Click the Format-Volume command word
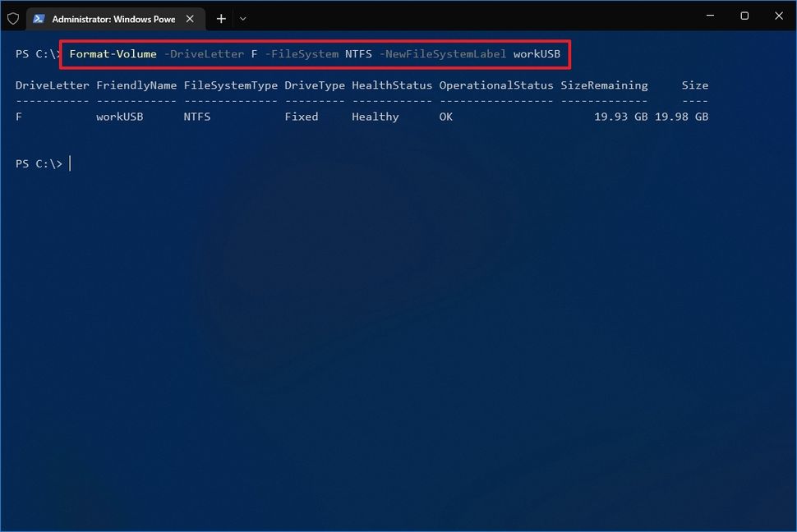Screen dimensions: 797x532 113,54
